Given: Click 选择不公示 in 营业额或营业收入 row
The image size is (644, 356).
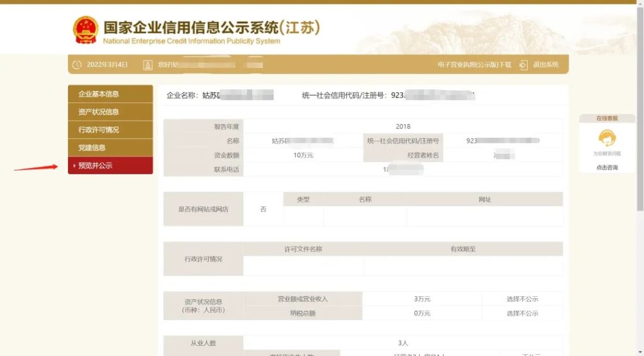Looking at the screenshot, I should tap(522, 299).
